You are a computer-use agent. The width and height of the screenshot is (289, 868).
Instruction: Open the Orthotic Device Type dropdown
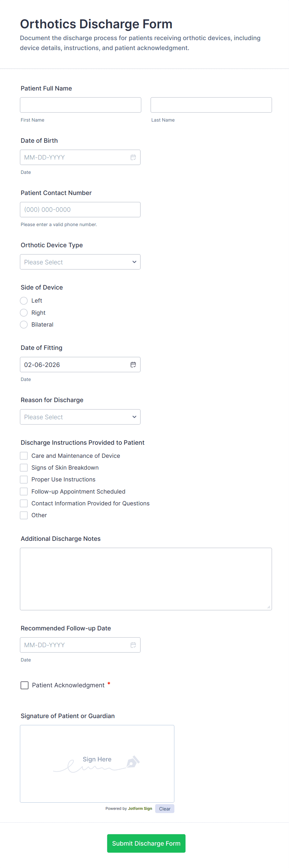[x=80, y=262]
